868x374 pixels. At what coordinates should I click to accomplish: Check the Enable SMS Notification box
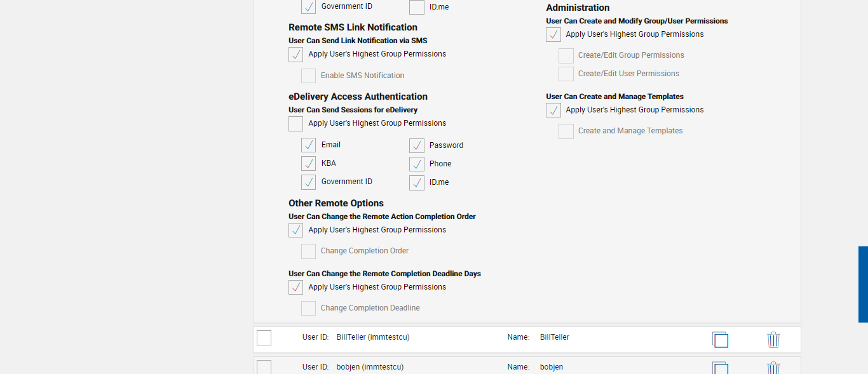(x=309, y=76)
